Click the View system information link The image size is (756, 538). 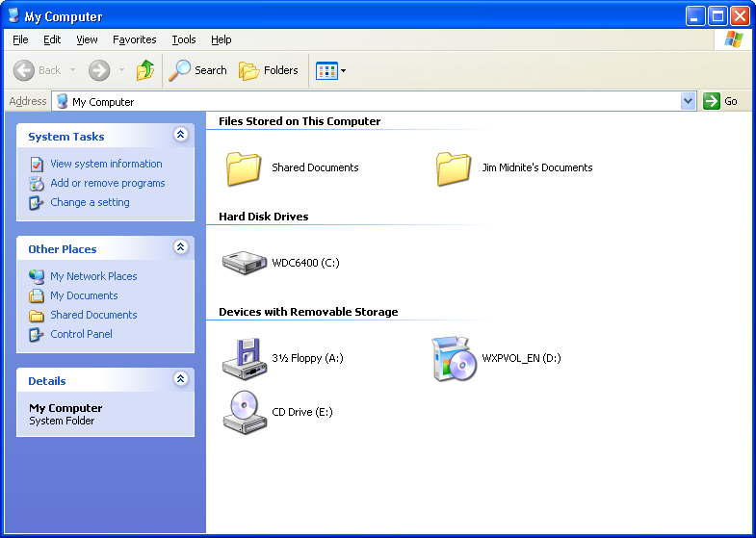point(106,164)
